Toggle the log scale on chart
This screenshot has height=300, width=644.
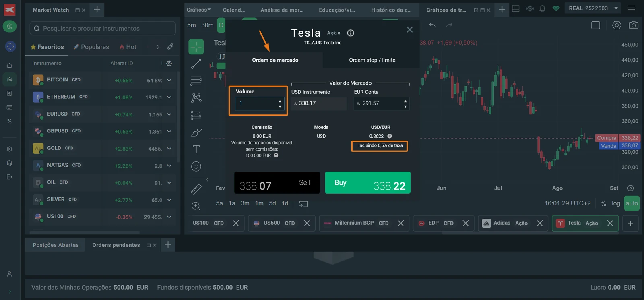(616, 203)
